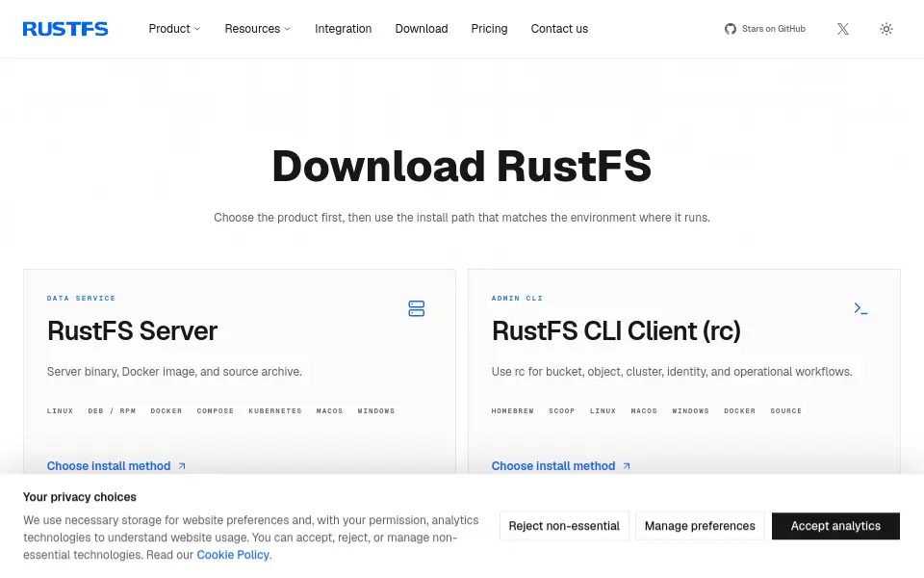The image size is (924, 578).
Task: Open the GitHub octocat icon
Action: click(731, 29)
